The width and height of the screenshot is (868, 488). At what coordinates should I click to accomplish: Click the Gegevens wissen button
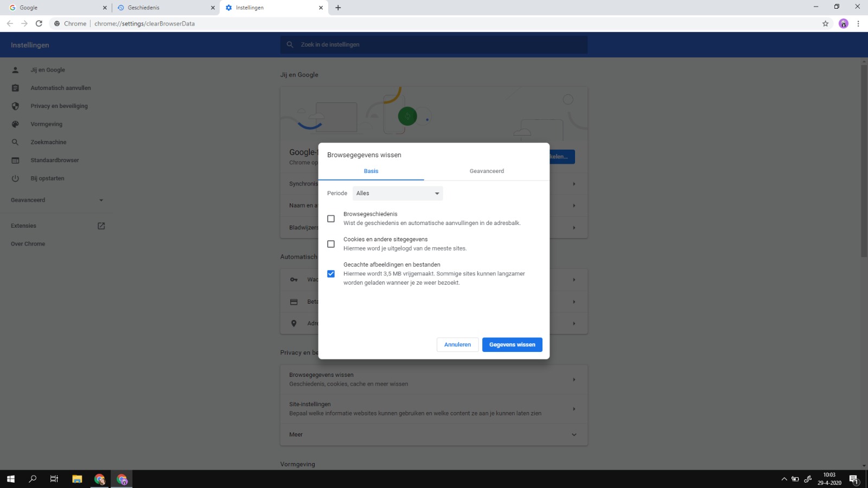[512, 345]
